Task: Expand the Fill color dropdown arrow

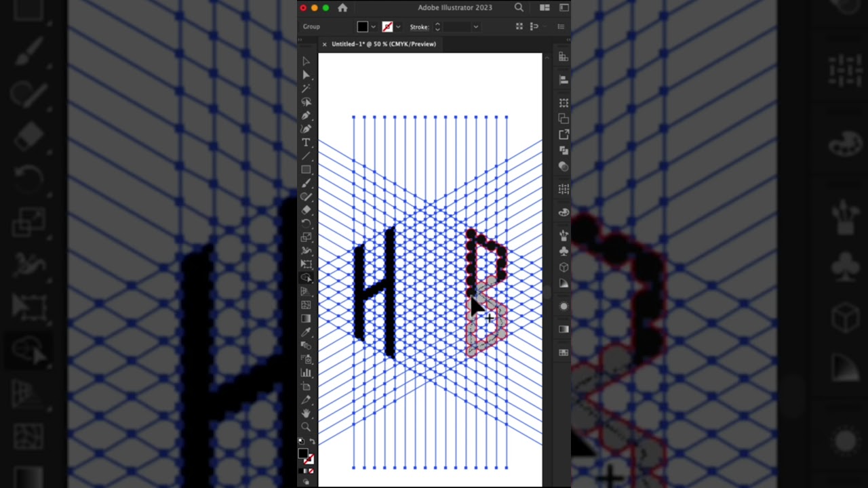Action: point(373,27)
